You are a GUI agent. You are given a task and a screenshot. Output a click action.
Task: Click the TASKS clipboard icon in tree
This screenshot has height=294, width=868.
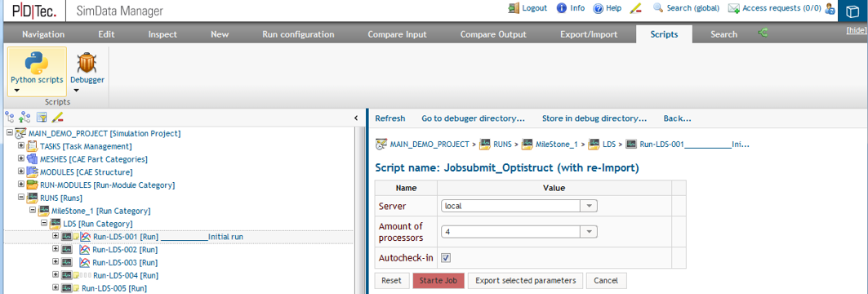coord(33,147)
